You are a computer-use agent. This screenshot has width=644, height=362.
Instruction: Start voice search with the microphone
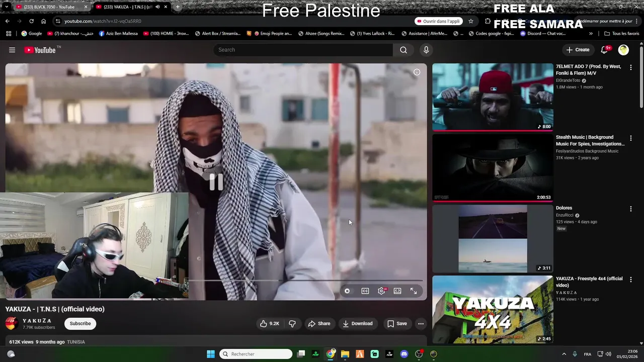point(426,50)
